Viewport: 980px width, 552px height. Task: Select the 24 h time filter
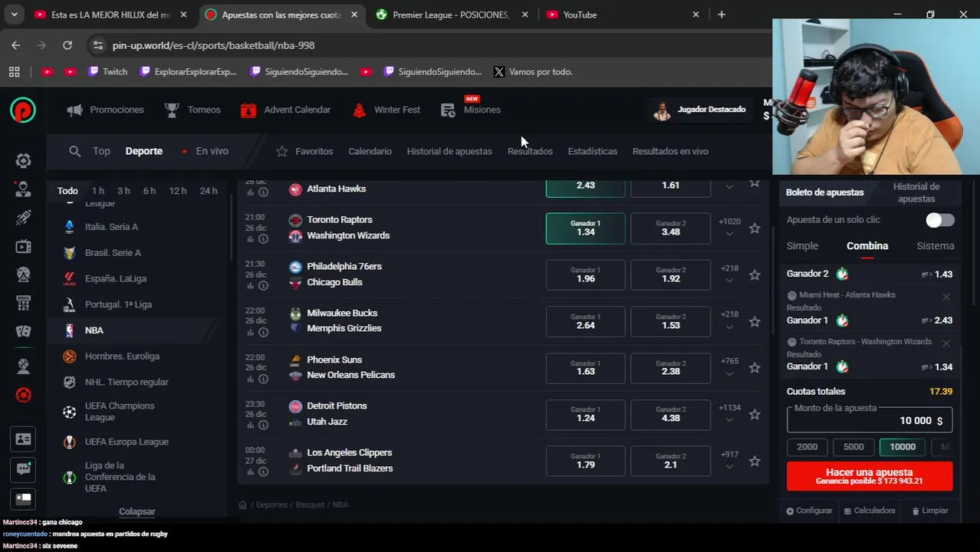(209, 191)
